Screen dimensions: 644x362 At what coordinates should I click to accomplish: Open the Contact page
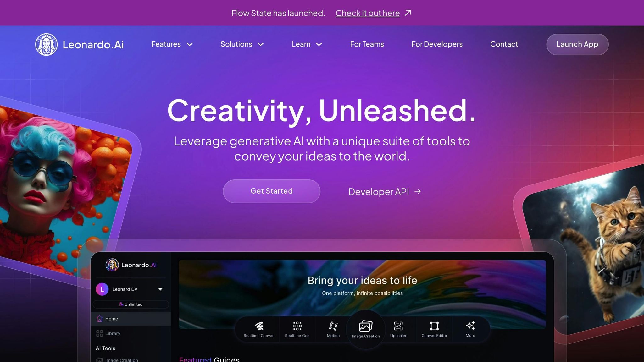pos(504,44)
